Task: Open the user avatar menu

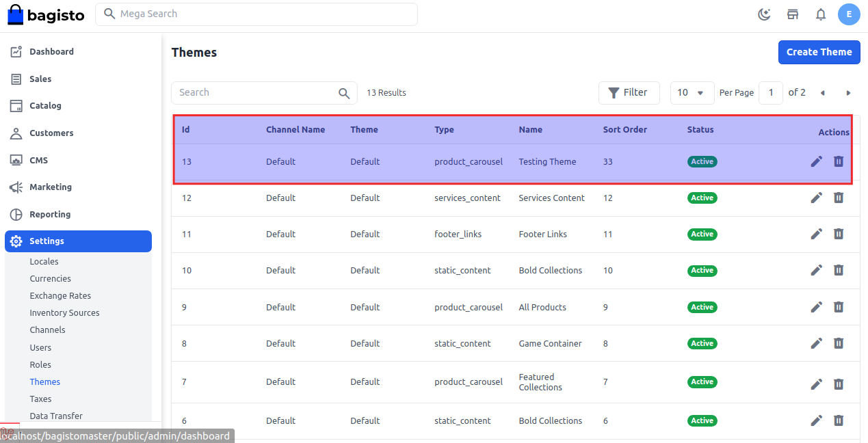Action: coord(849,14)
